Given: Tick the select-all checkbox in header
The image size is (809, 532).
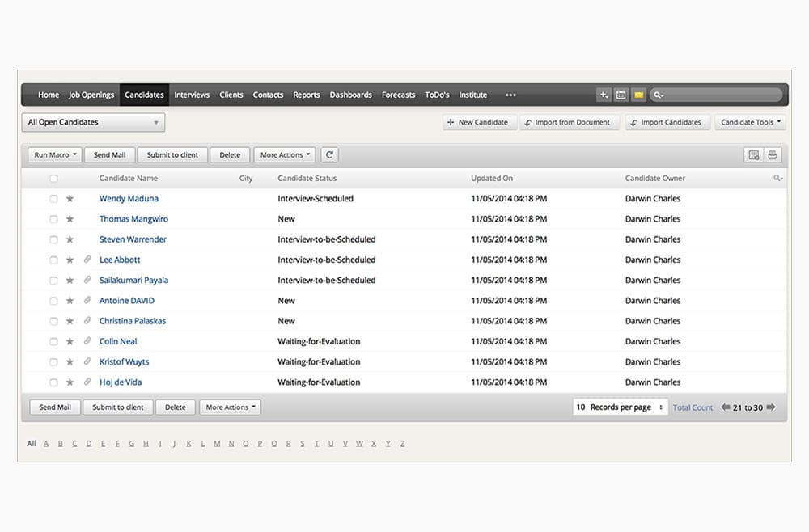Looking at the screenshot, I should [53, 179].
